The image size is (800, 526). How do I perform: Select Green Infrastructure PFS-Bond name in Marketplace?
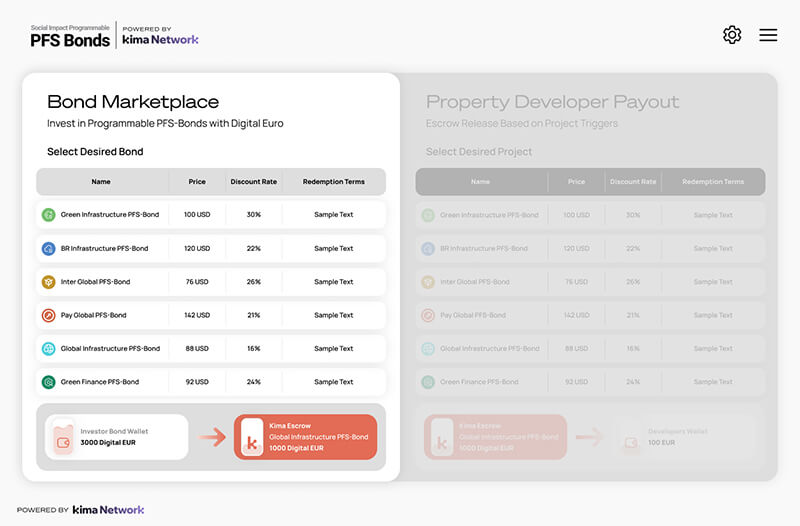click(110, 215)
